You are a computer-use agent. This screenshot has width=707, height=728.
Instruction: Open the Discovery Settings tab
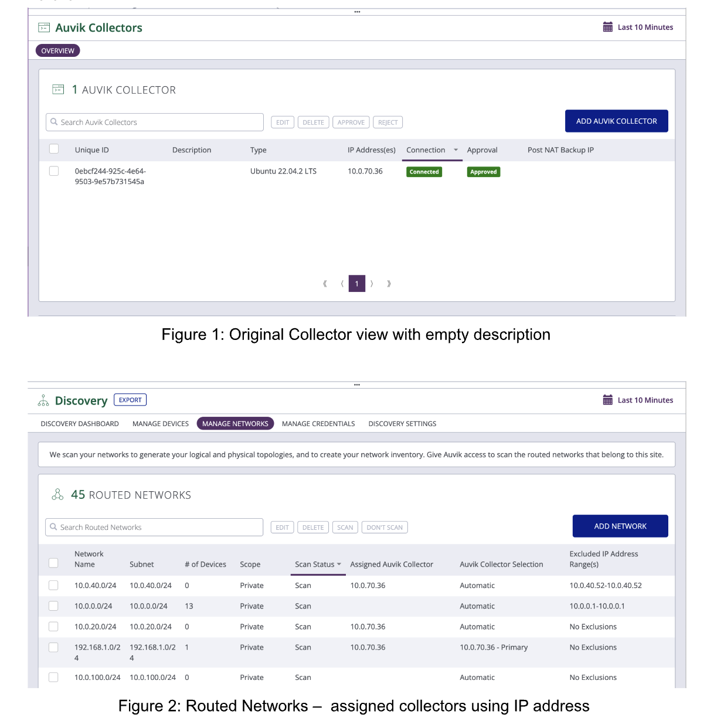[x=402, y=424]
